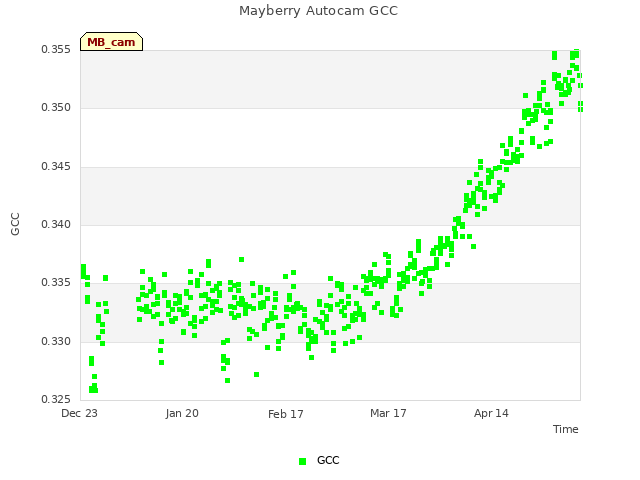This screenshot has width=640, height=480.
Task: Click the Jan 20 x-axis label
Action: [x=182, y=413]
